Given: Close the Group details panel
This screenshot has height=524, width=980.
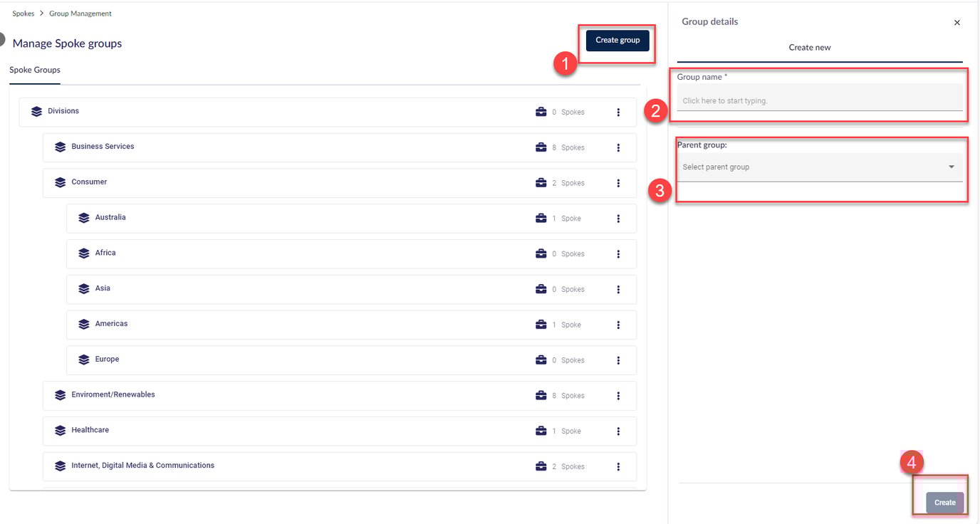Looking at the screenshot, I should (x=957, y=22).
